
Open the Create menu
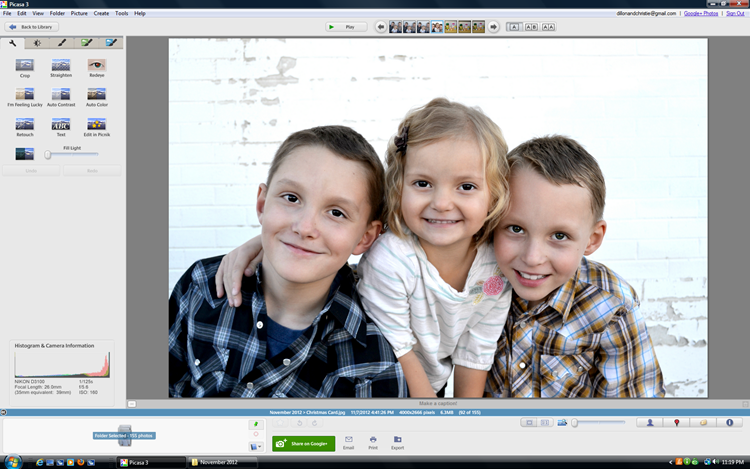point(101,13)
